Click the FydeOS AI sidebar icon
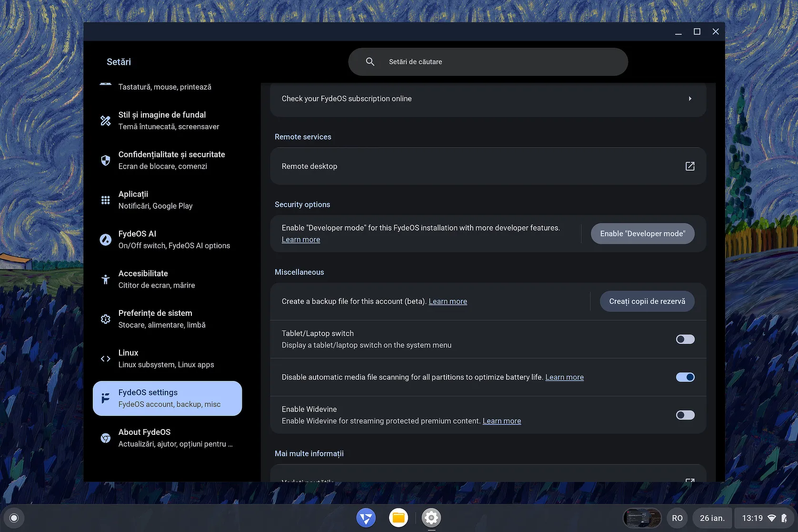798x532 pixels. coord(106,240)
